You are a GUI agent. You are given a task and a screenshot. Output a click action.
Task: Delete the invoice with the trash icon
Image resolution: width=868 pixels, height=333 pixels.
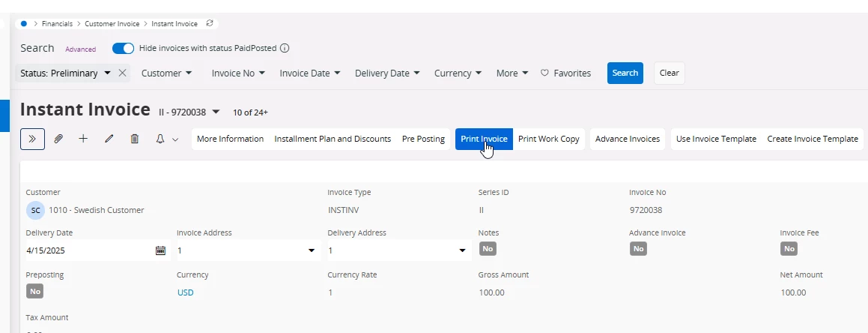(x=135, y=139)
